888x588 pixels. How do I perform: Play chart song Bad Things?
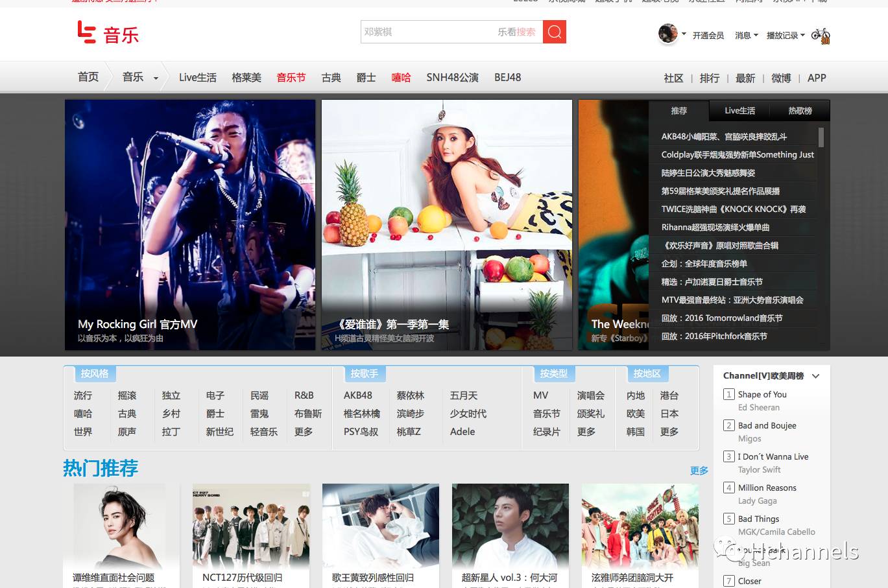759,519
